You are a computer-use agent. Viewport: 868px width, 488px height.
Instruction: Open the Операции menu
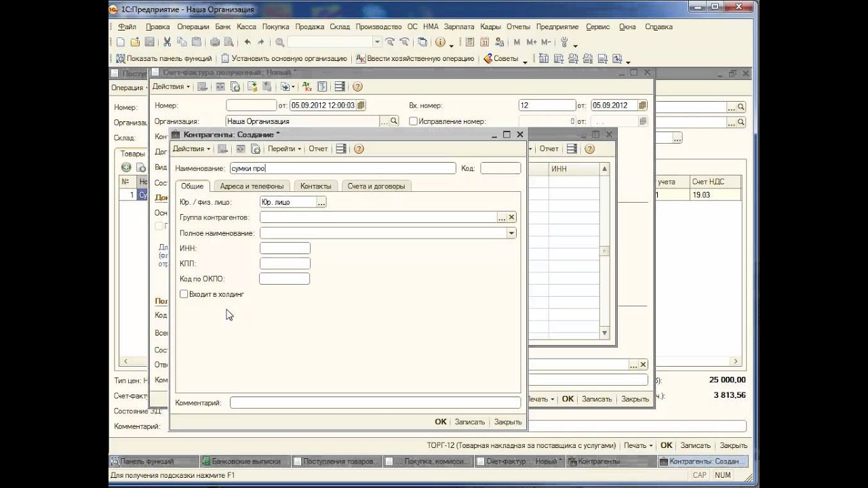(193, 26)
